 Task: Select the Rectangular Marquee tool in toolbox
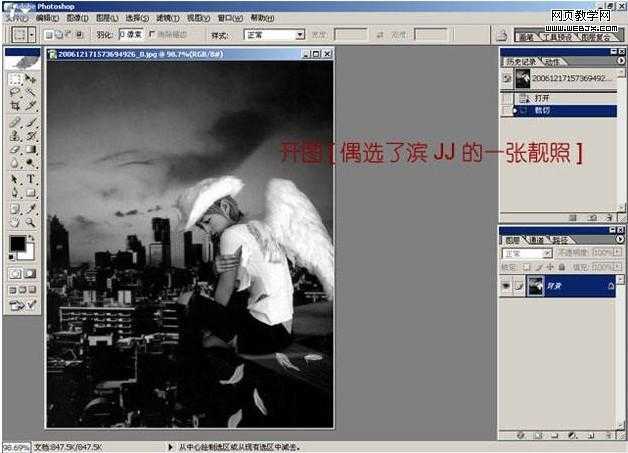pyautogui.click(x=15, y=79)
